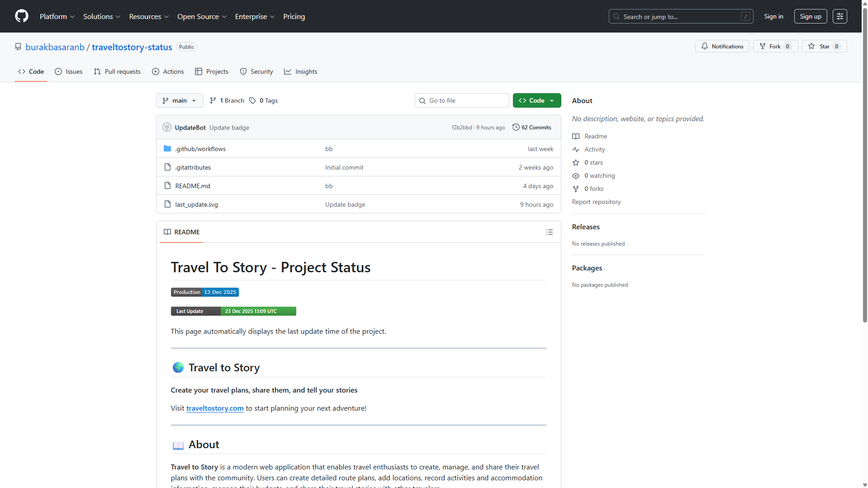
Task: Open the traveltostory.com link
Action: pyautogui.click(x=215, y=408)
